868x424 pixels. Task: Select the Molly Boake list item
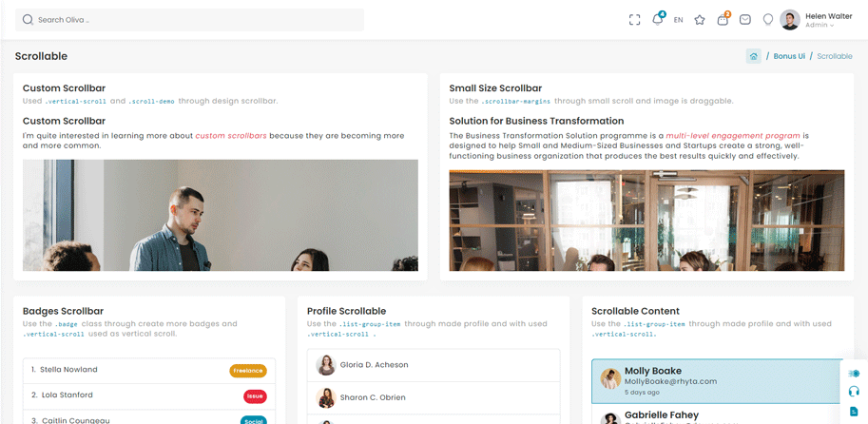coord(718,381)
